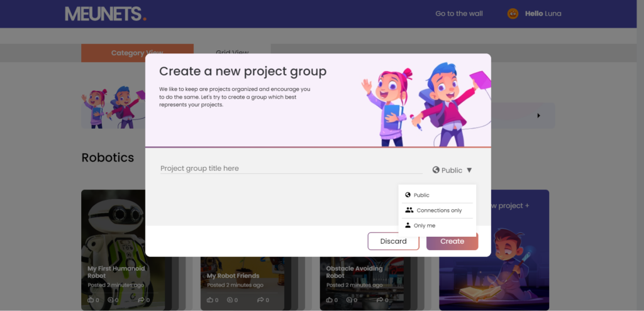The height and width of the screenshot is (311, 644).
Task: Share the My Robot Friends project
Action: click(x=260, y=300)
